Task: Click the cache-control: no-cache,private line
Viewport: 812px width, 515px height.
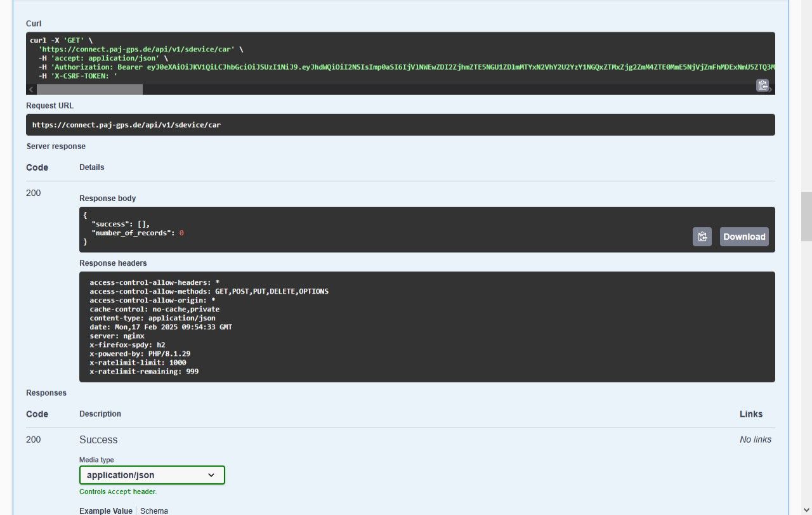Action: click(155, 310)
